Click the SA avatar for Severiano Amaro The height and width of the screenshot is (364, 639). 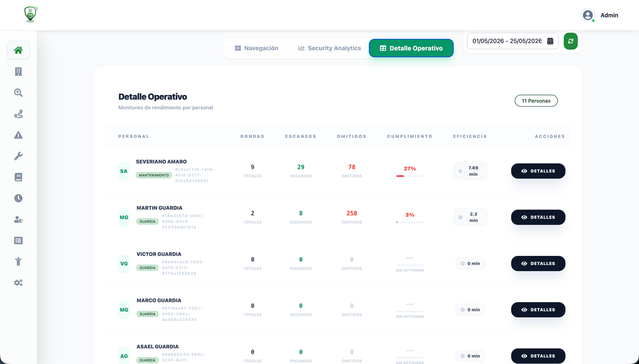coord(124,171)
